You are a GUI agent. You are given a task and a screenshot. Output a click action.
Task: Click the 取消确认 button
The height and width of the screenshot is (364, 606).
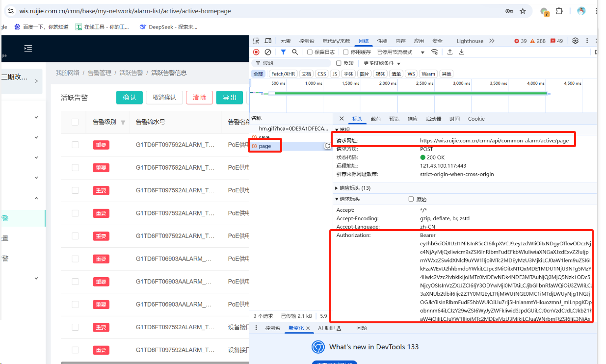tap(164, 98)
